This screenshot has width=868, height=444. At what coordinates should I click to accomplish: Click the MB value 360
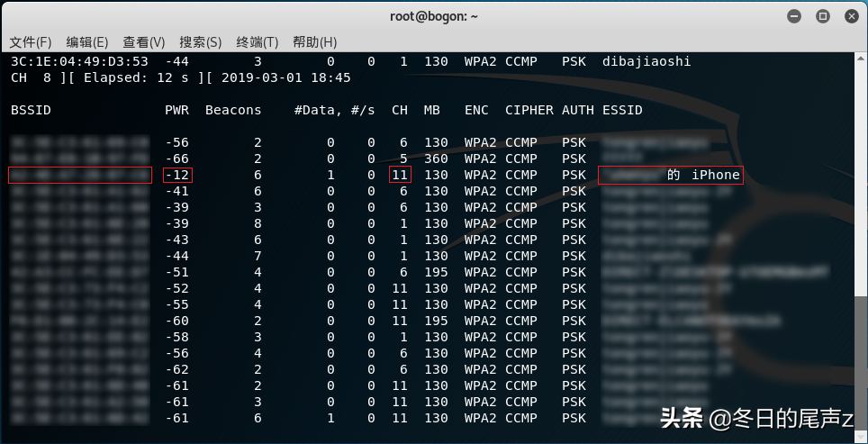click(x=436, y=159)
